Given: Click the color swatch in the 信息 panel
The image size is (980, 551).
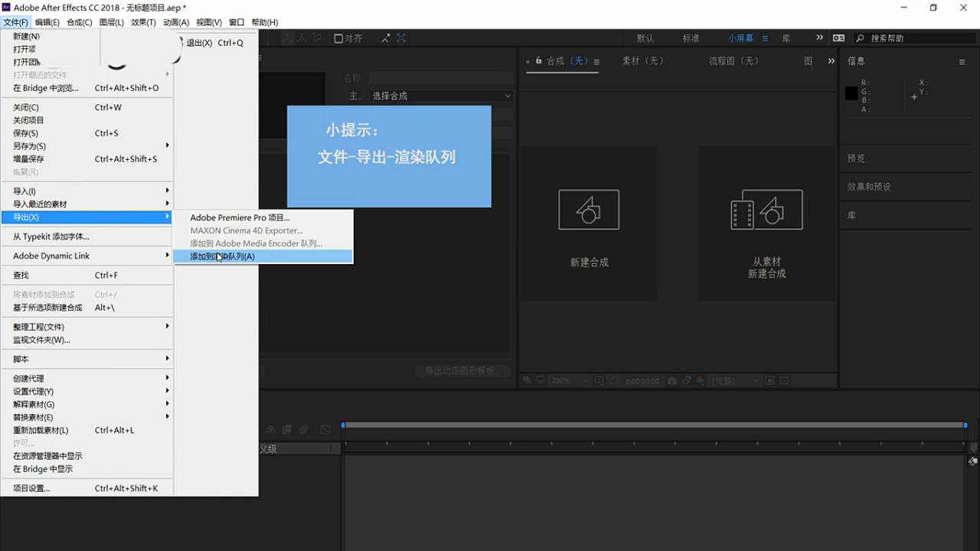Looking at the screenshot, I should [851, 93].
